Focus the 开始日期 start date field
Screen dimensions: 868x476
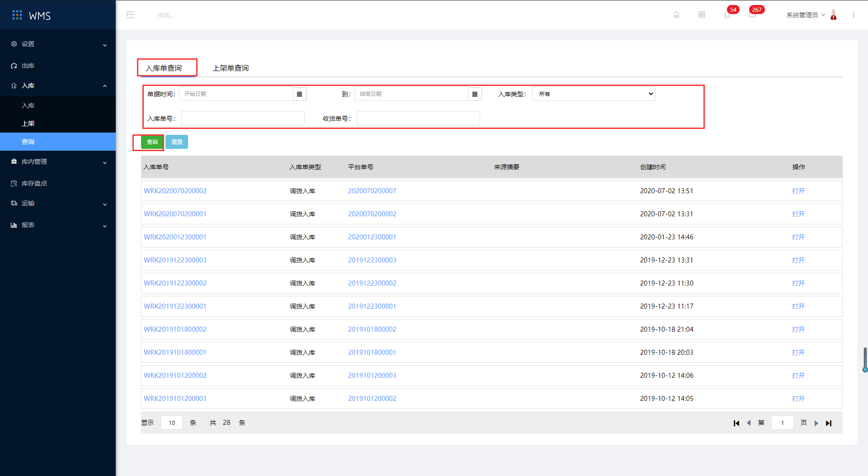[x=236, y=94]
